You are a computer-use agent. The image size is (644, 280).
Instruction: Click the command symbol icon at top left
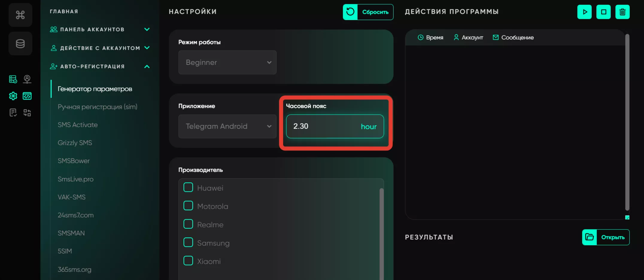point(20,15)
